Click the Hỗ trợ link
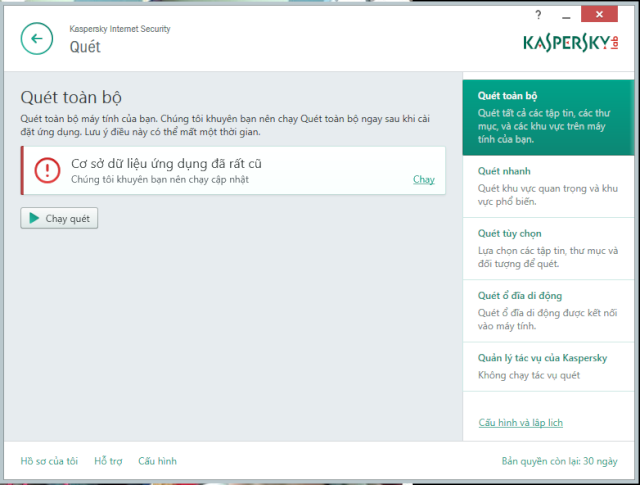The image size is (640, 485). click(108, 461)
